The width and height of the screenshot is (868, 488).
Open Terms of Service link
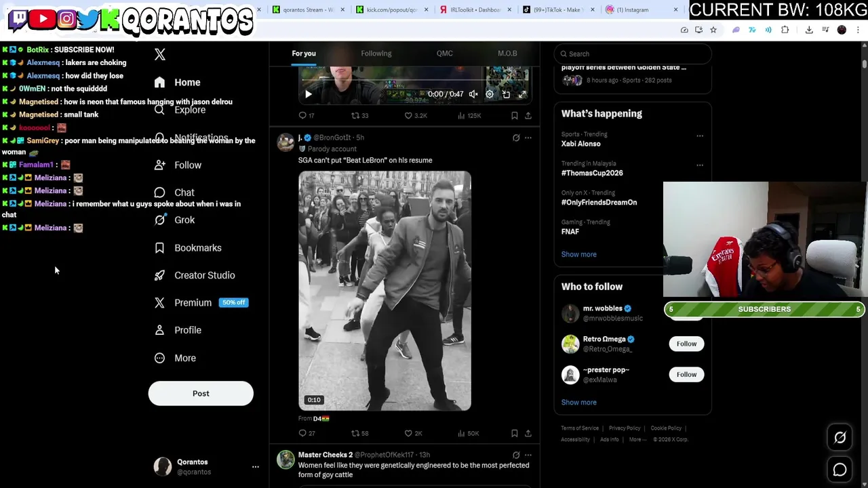pyautogui.click(x=580, y=428)
